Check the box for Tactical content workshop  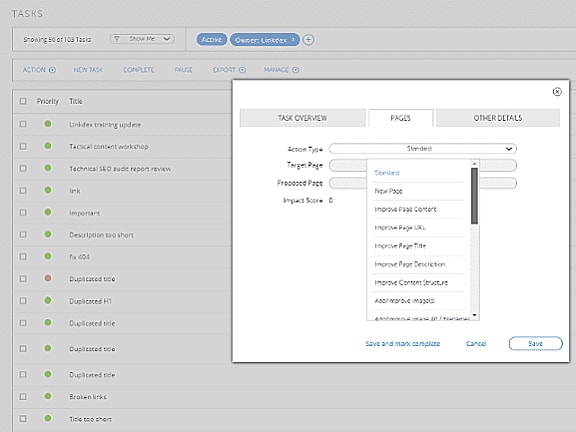click(23, 146)
